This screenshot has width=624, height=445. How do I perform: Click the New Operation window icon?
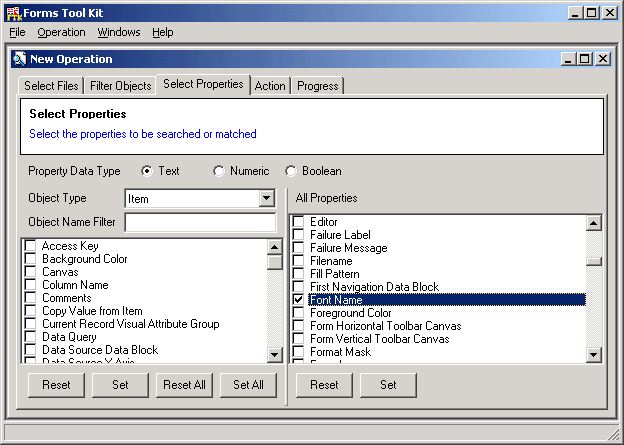(x=20, y=59)
